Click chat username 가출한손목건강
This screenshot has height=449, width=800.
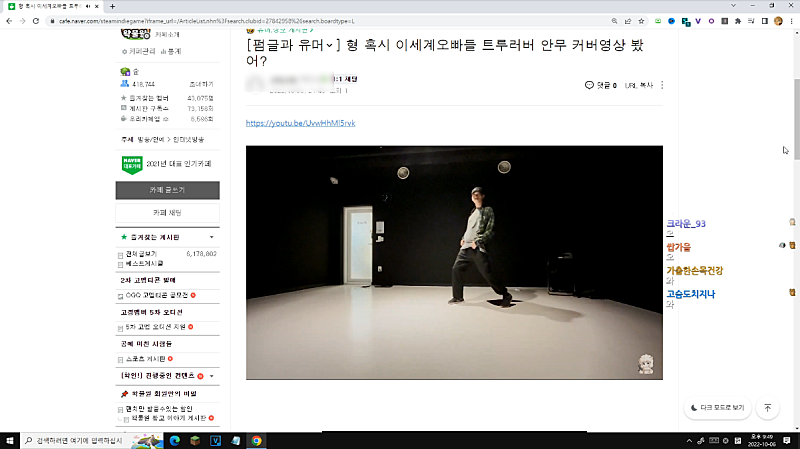tap(694, 270)
